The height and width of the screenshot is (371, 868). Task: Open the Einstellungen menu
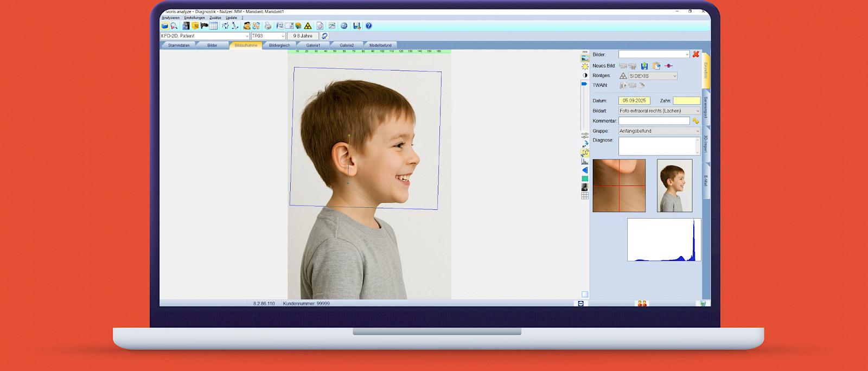pyautogui.click(x=194, y=18)
